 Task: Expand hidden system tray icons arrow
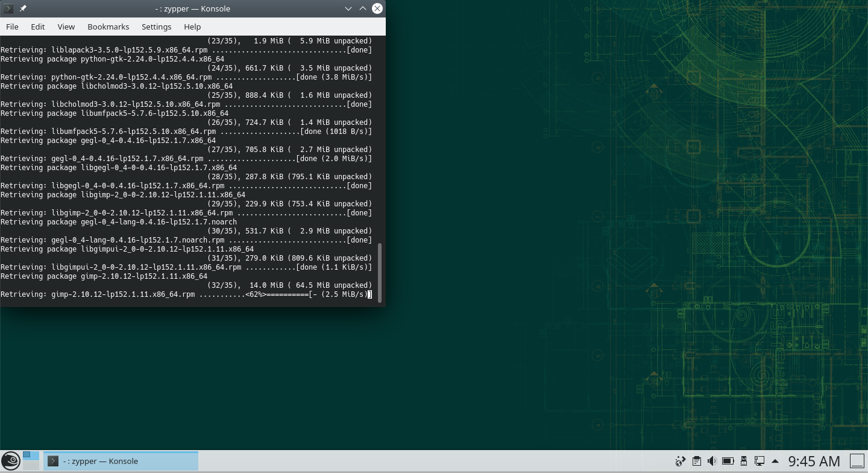tap(775, 462)
